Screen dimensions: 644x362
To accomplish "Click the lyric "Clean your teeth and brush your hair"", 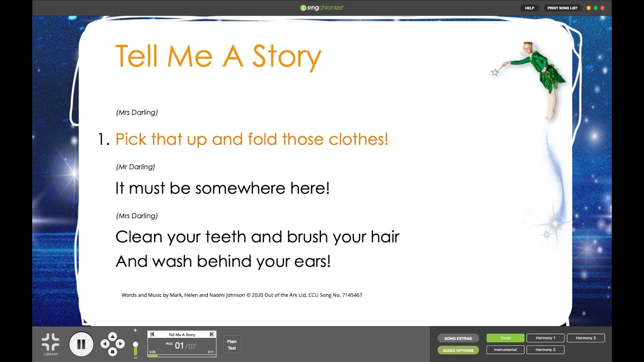I will click(257, 237).
